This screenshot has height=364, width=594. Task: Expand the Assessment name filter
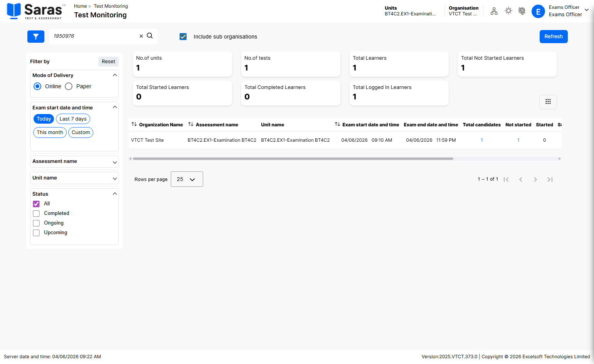74,161
